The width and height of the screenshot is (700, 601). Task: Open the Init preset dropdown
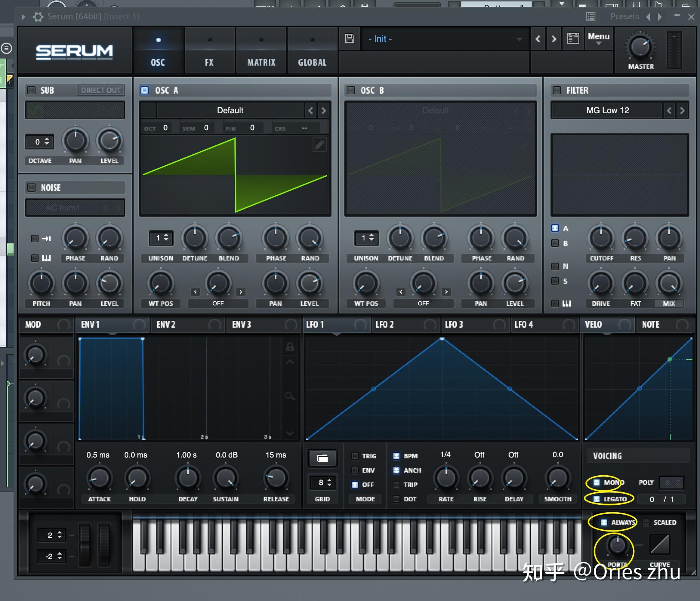click(445, 39)
